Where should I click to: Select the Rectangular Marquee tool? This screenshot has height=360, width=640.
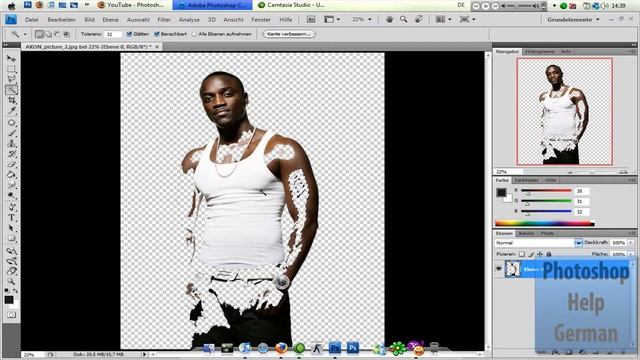11,69
